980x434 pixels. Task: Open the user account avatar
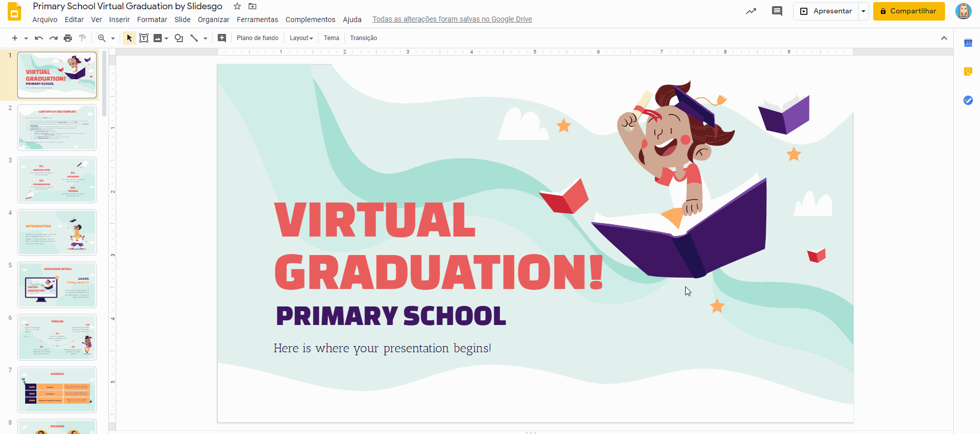pos(963,11)
